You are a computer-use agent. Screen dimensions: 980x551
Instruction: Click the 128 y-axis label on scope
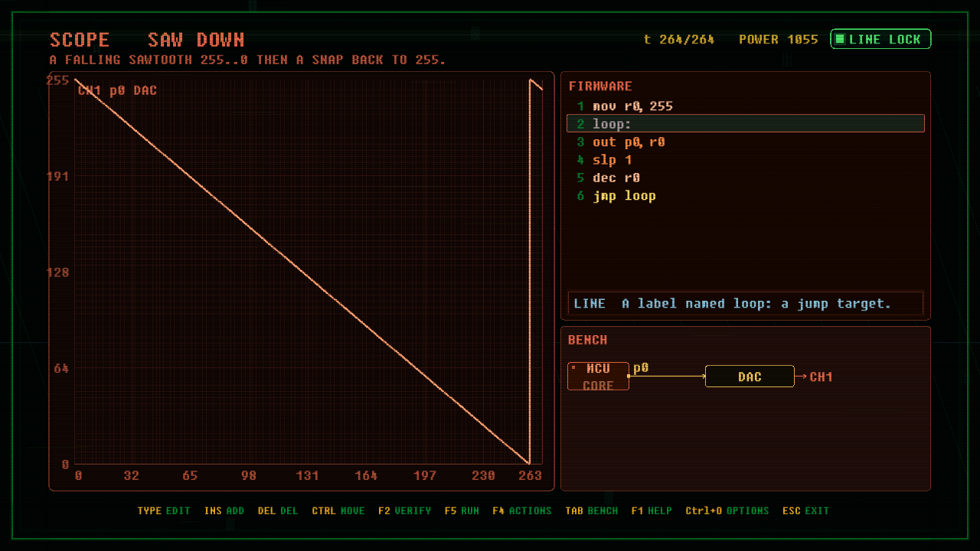coord(58,272)
